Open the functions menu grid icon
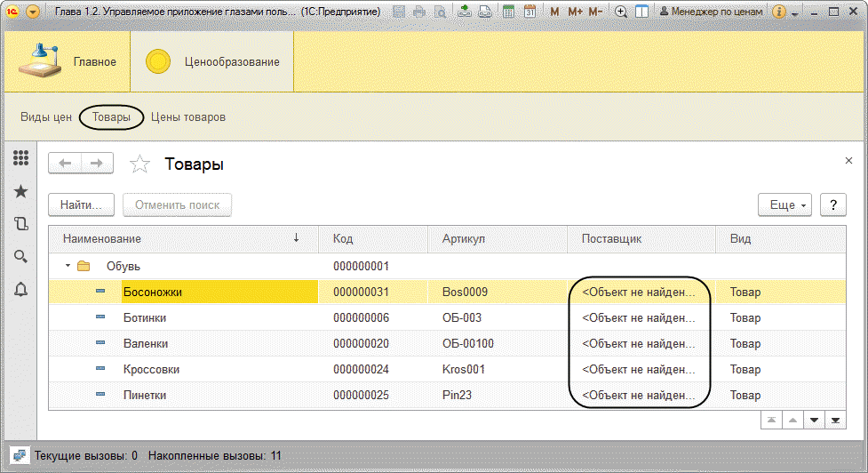This screenshot has width=868, height=473. 20,158
